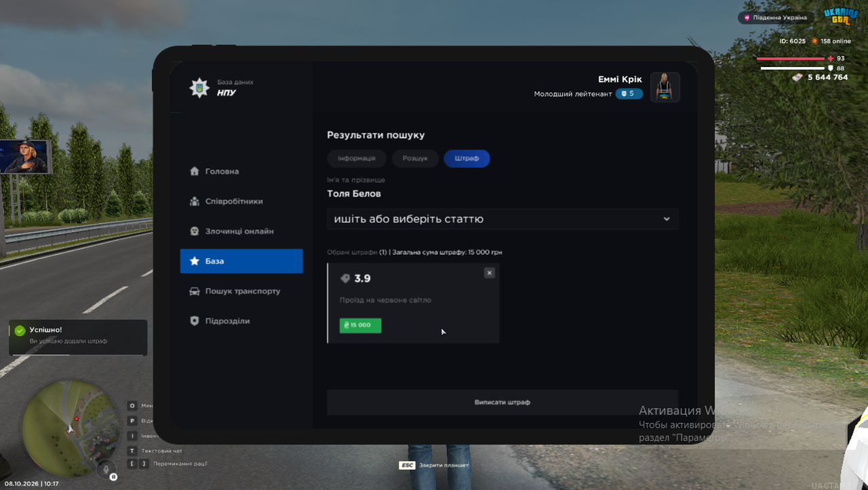Click the armor shield icon beside 88
The width and height of the screenshot is (868, 490).
coord(831,68)
